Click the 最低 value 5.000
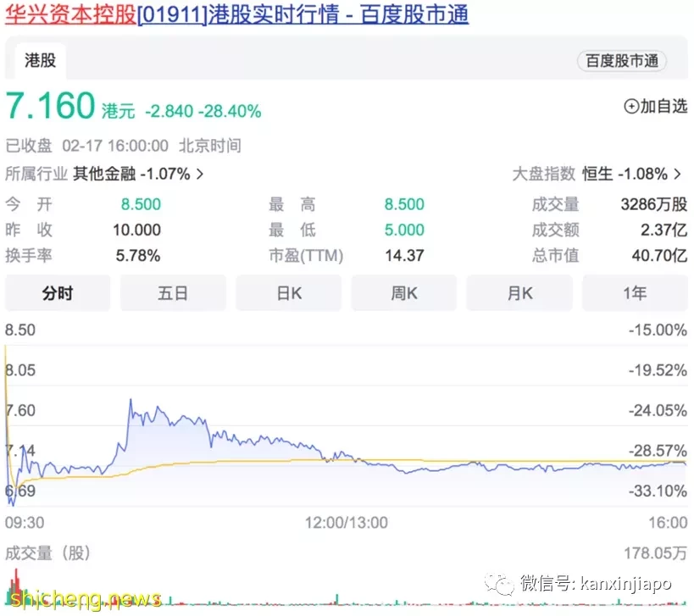 click(404, 230)
